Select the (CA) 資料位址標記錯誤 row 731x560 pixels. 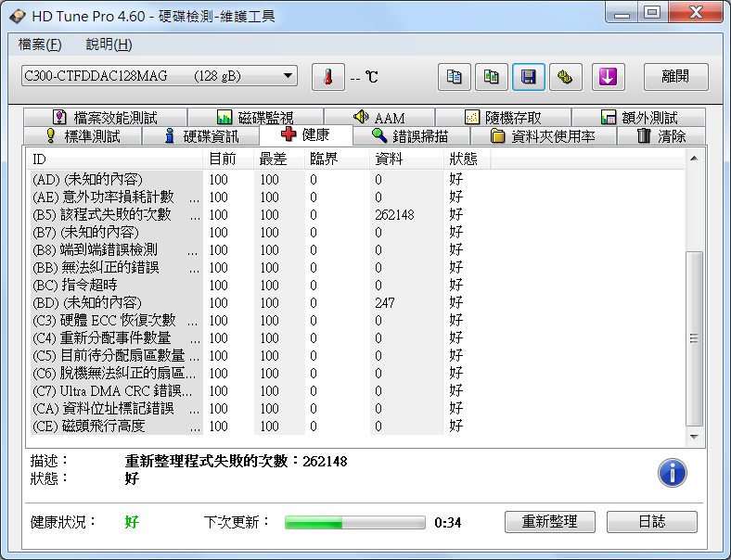click(x=356, y=409)
